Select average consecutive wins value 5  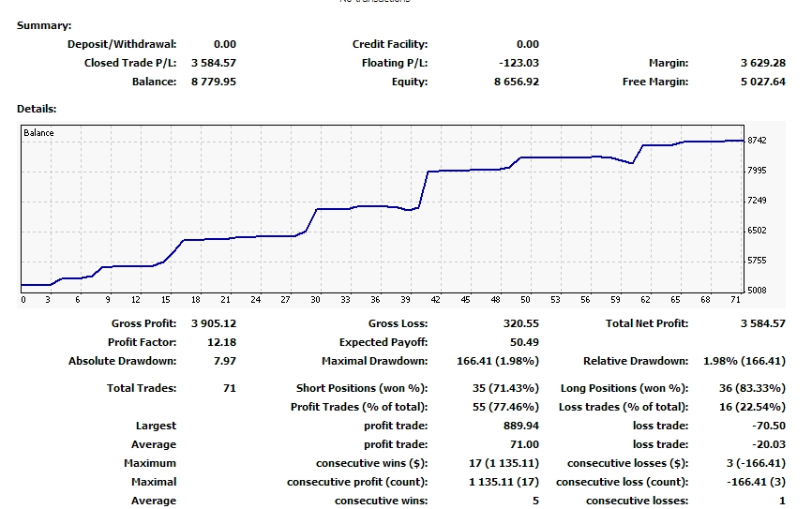535,501
